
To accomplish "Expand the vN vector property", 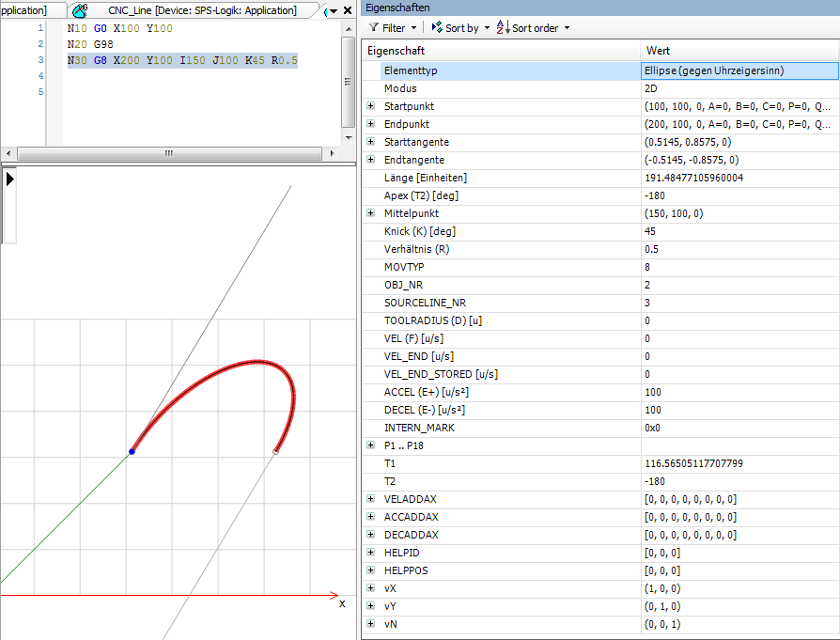I will (371, 624).
